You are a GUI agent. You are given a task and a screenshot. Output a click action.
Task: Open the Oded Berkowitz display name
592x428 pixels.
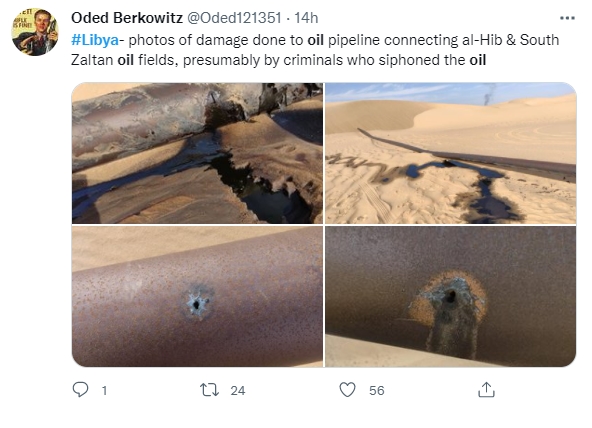pyautogui.click(x=127, y=18)
